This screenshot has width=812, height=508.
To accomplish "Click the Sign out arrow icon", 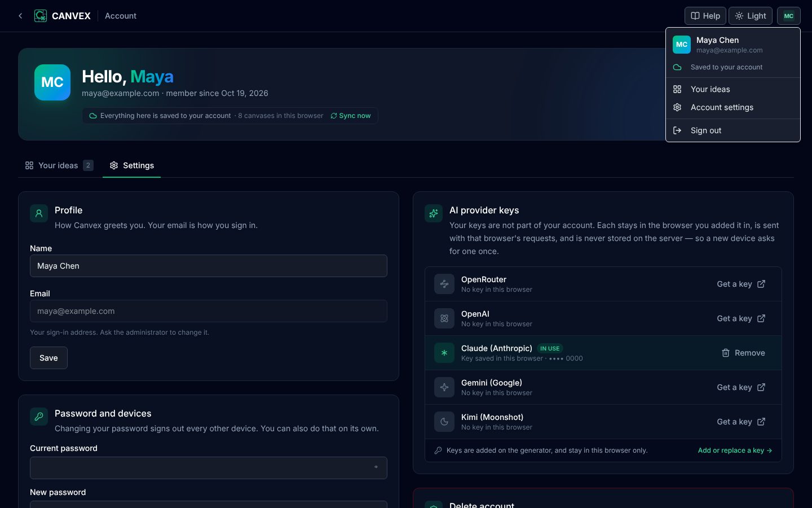I will click(x=677, y=130).
